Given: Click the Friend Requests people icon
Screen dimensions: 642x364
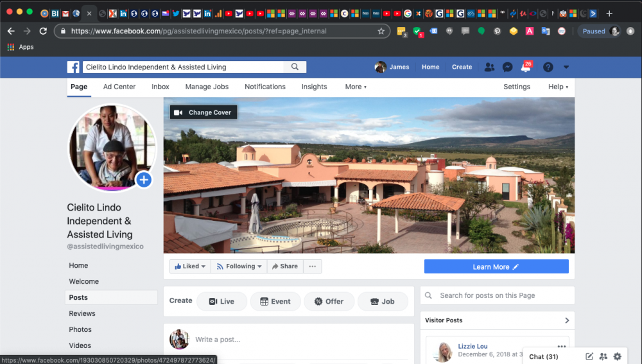Looking at the screenshot, I should point(489,67).
